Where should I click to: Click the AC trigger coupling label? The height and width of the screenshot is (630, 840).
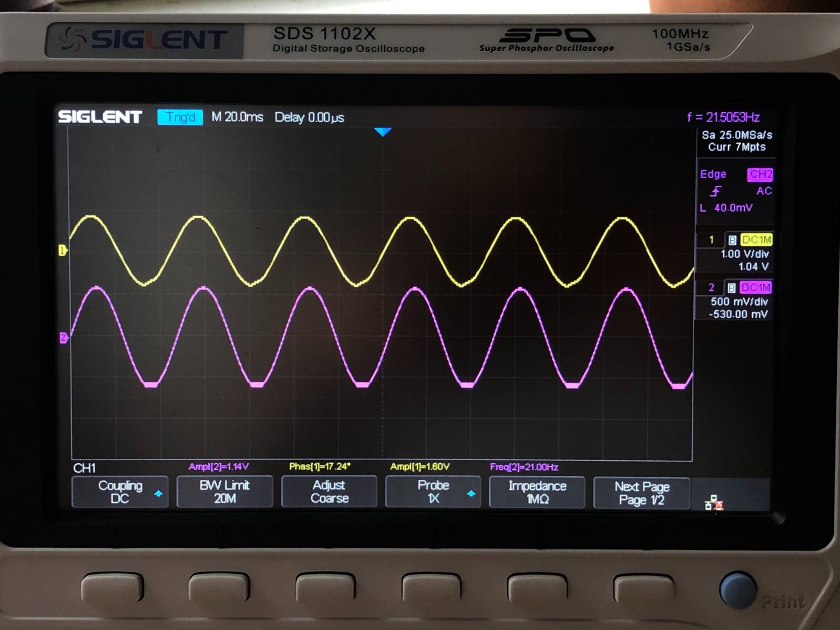(x=764, y=191)
